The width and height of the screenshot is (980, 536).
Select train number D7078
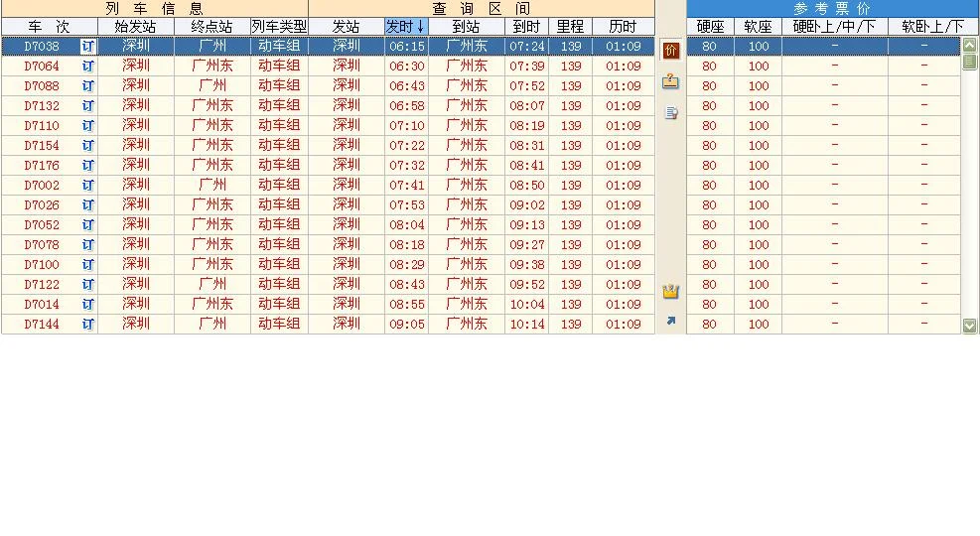point(42,245)
